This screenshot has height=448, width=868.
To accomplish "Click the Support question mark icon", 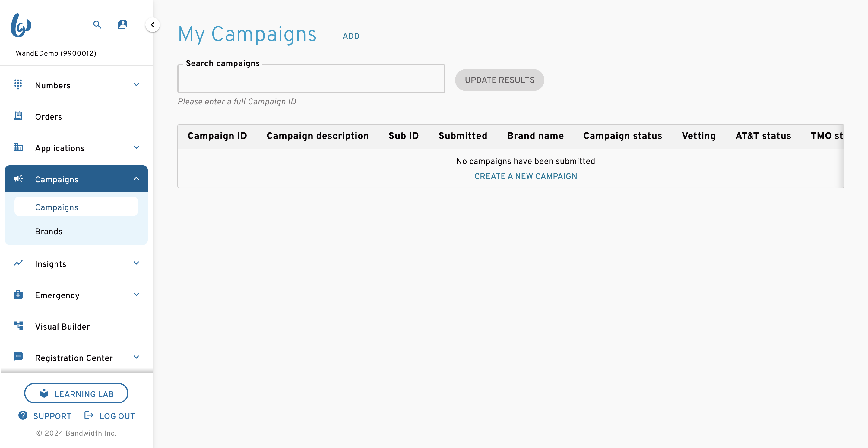I will (x=23, y=415).
